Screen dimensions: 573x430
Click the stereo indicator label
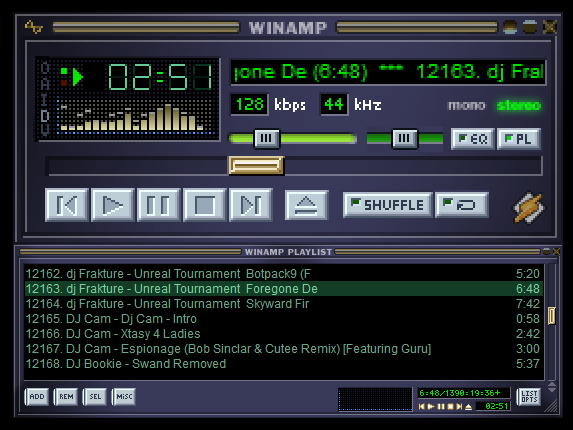519,106
